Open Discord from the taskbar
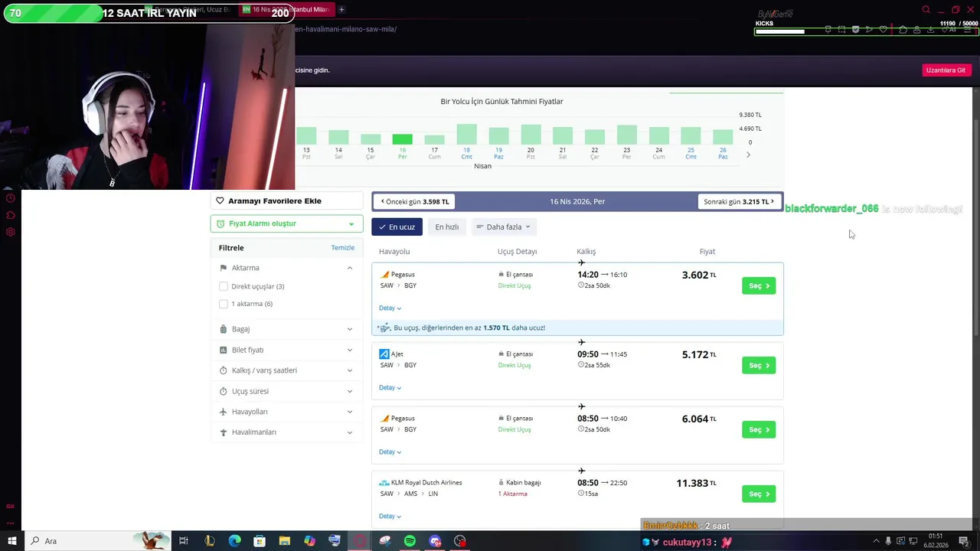980x551 pixels. (435, 541)
